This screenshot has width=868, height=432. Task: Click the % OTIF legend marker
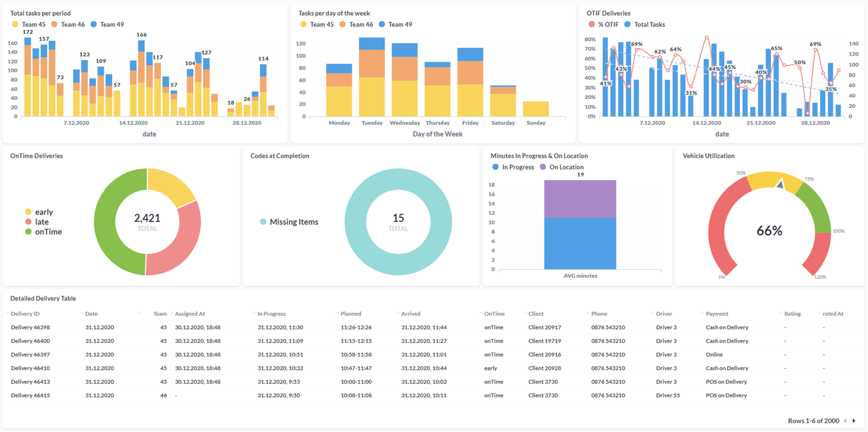pos(591,24)
